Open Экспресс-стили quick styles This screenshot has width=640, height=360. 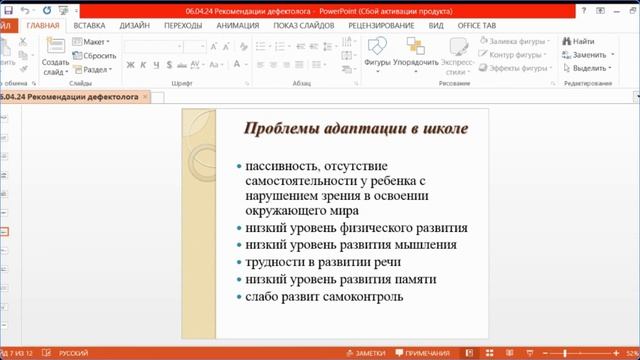[458, 56]
